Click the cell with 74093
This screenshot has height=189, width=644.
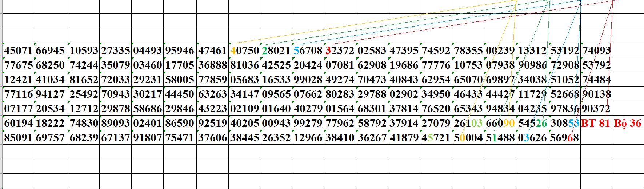pyautogui.click(x=596, y=51)
